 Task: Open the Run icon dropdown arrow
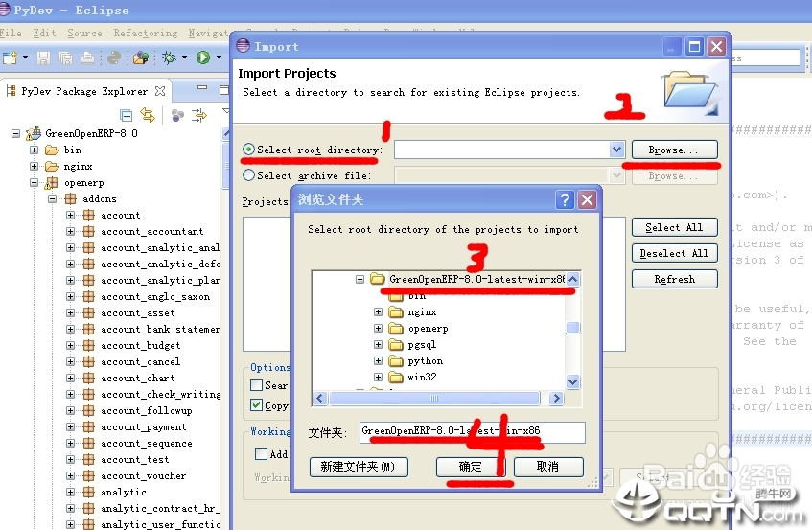coord(219,58)
